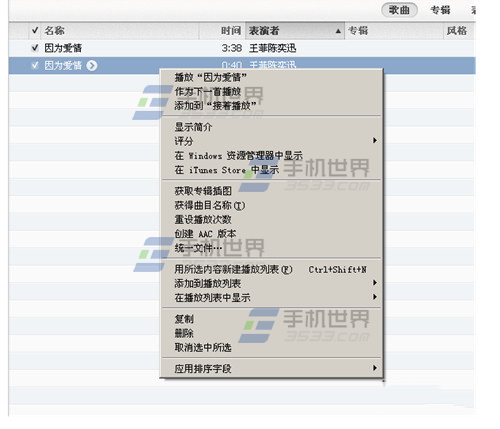Select 取消选中所选 menu entry
500x429 pixels.
coord(271,348)
